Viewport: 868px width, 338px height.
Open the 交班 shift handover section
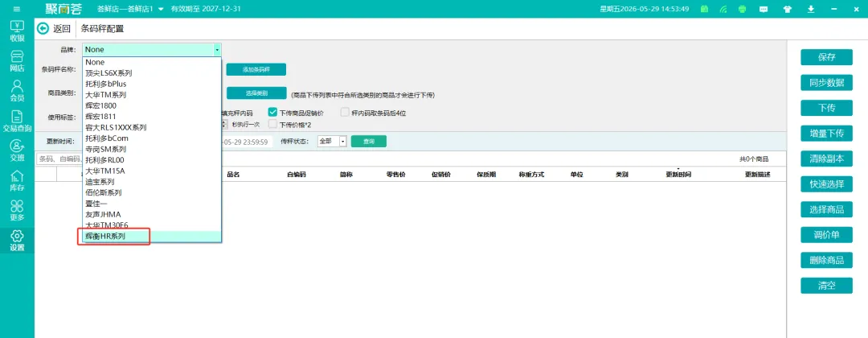click(17, 151)
